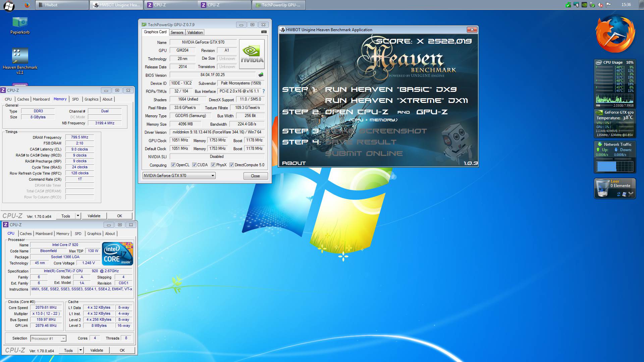This screenshot has height=362, width=644.
Task: Click the Firefox clock gadget on the desktop
Action: click(615, 34)
